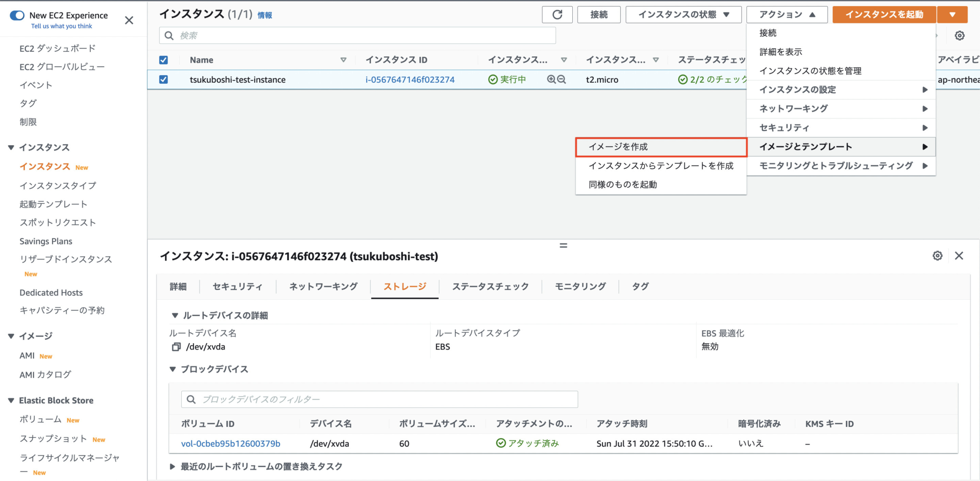Screen dimensions: 980x481
Task: Uncheck the select-all instances header checkbox
Action: coord(163,60)
